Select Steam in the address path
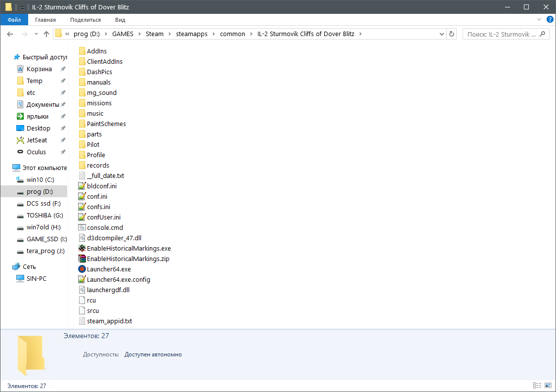This screenshot has height=392, width=556. point(155,34)
